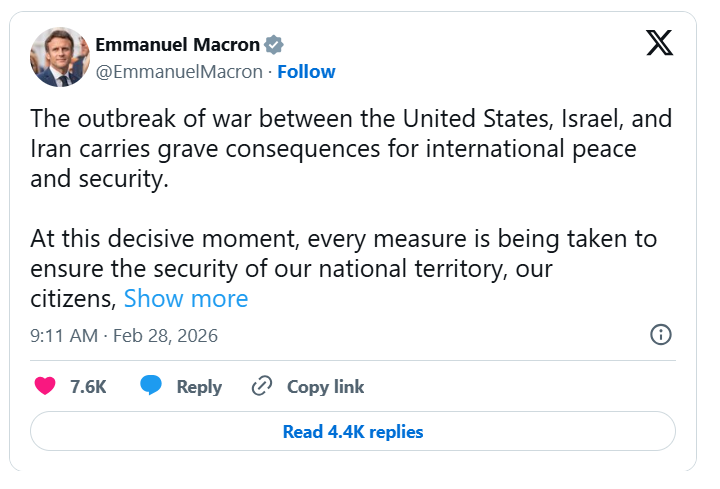Like the post with the heart icon
720x489 pixels.
pyautogui.click(x=45, y=386)
